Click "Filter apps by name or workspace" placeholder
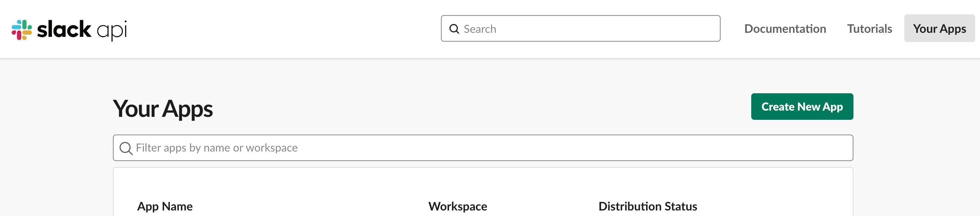 (x=217, y=148)
